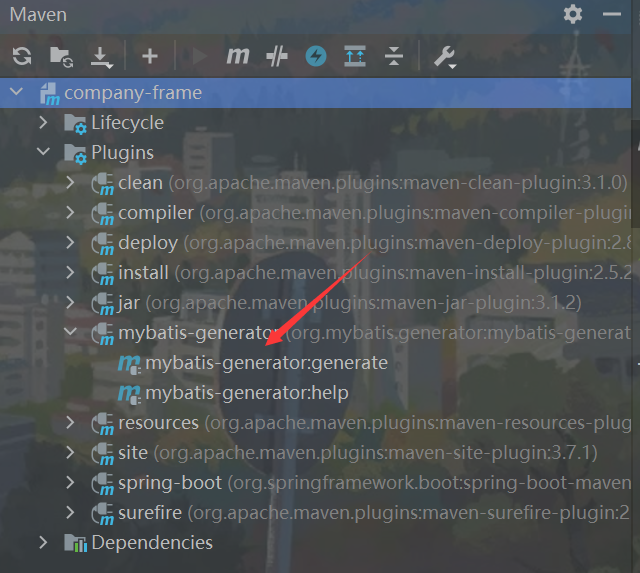Select the spring-boot plugin entry
The width and height of the screenshot is (640, 573).
374,483
